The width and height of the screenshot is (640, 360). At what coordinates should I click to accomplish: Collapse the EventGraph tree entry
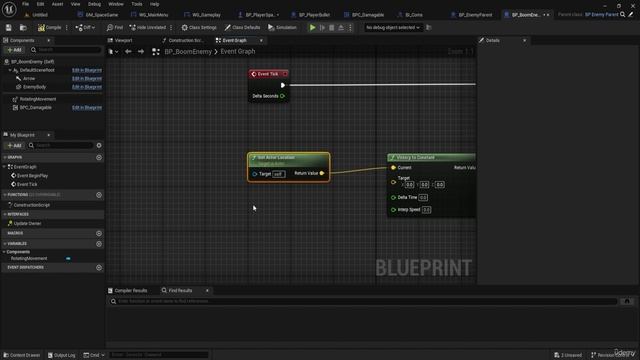click(x=4, y=167)
